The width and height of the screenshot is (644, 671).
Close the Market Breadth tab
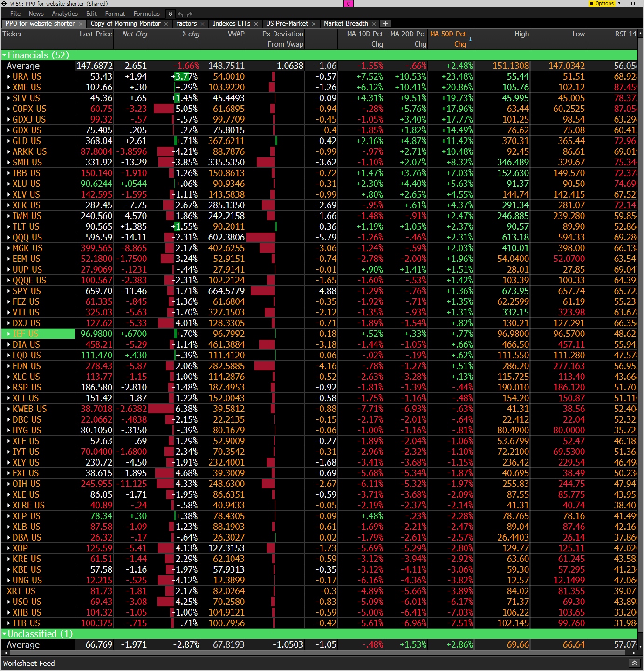[x=374, y=24]
